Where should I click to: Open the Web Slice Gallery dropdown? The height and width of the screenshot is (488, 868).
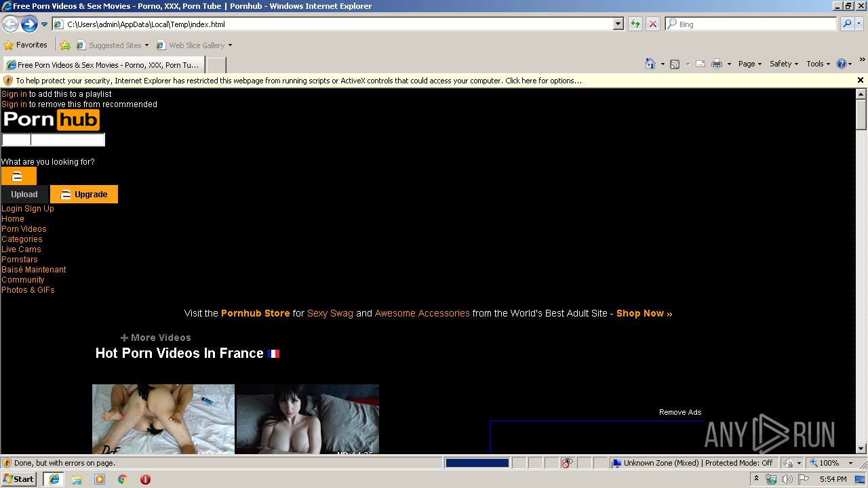194,45
